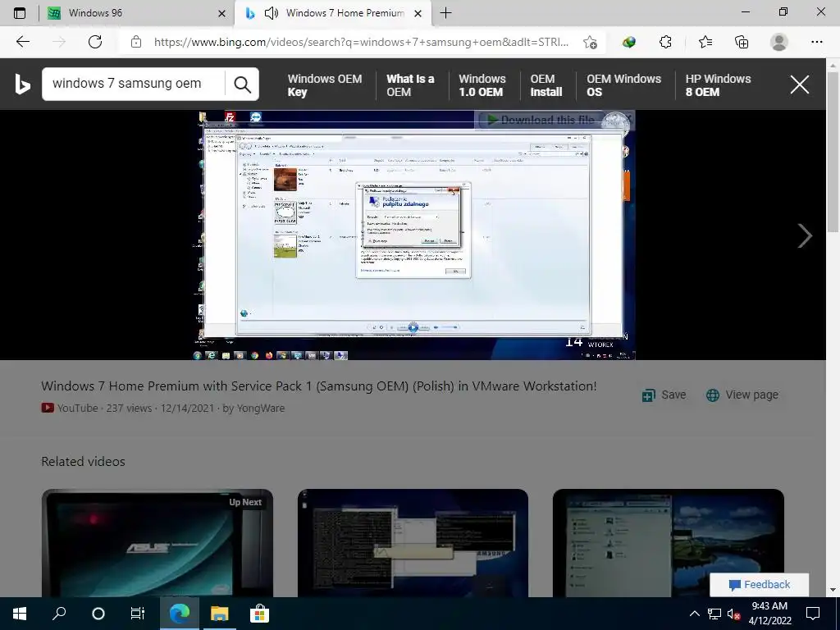The width and height of the screenshot is (840, 630).
Task: Save this video
Action: (664, 395)
